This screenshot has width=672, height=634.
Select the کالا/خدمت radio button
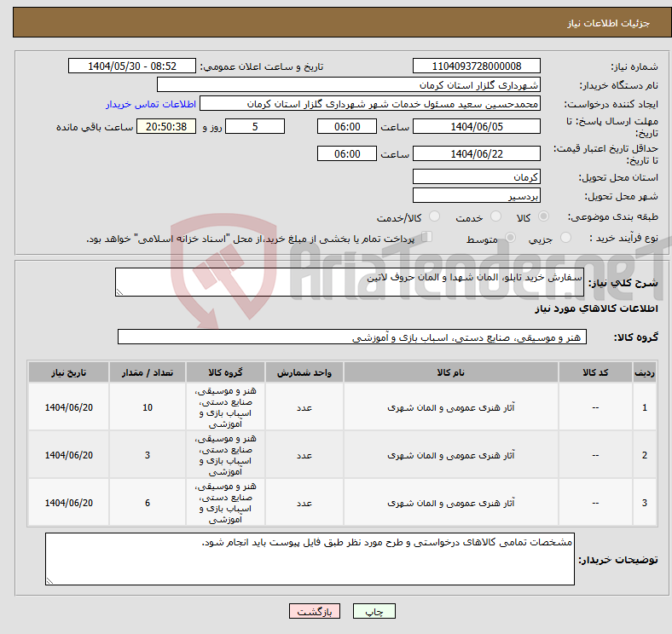[435, 216]
